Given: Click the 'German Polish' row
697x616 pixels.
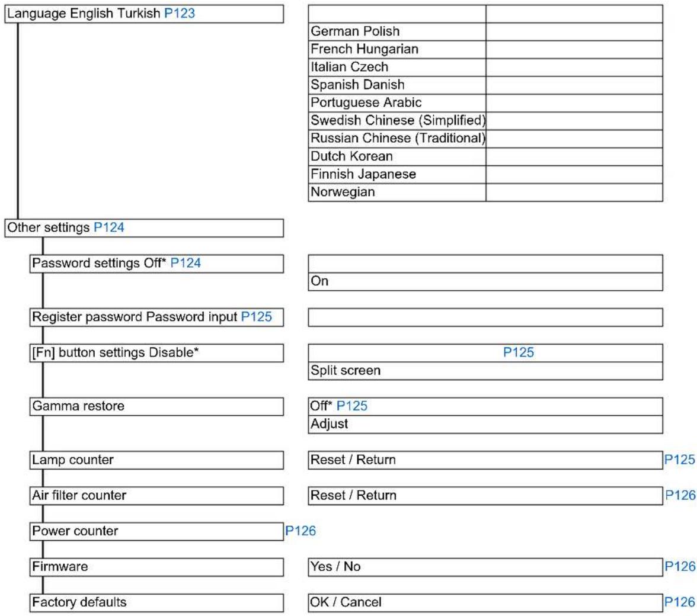Looking at the screenshot, I should click(x=397, y=31).
